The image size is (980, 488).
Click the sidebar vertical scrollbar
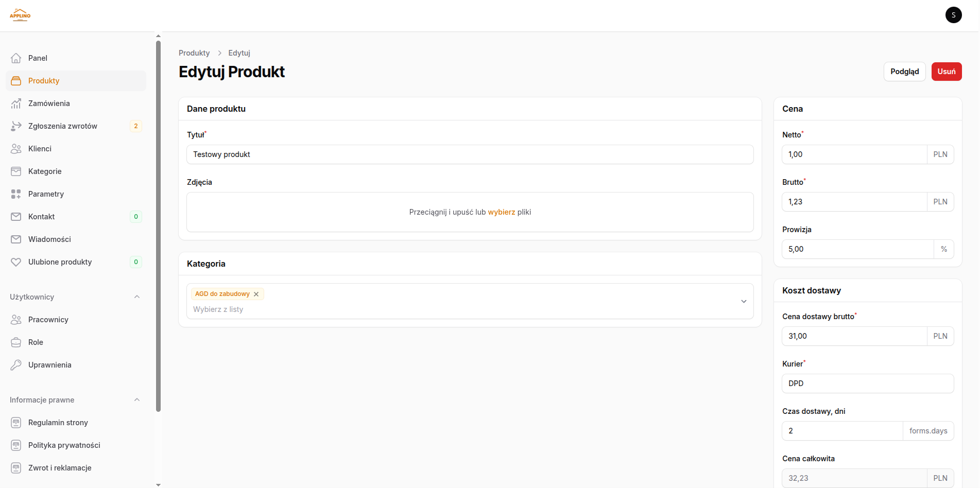point(158,226)
